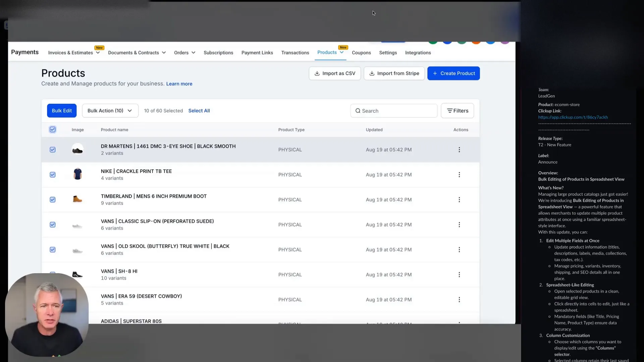Click the download icon on Import as CSV
This screenshot has height=362, width=644.
pyautogui.click(x=316, y=73)
